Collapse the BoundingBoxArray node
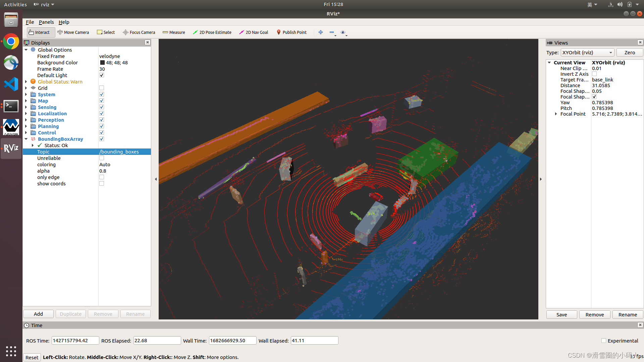The width and height of the screenshot is (644, 362). (x=26, y=139)
